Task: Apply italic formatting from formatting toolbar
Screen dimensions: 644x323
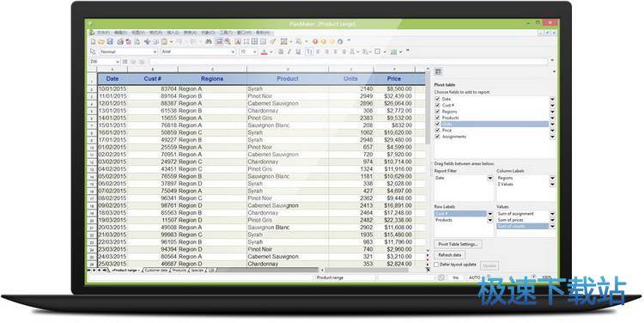Action: pyautogui.click(x=289, y=52)
